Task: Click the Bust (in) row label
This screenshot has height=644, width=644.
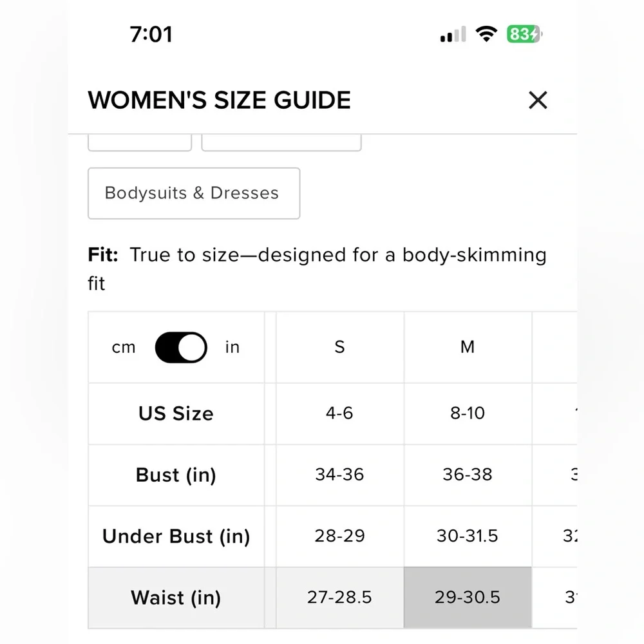Action: [176, 475]
